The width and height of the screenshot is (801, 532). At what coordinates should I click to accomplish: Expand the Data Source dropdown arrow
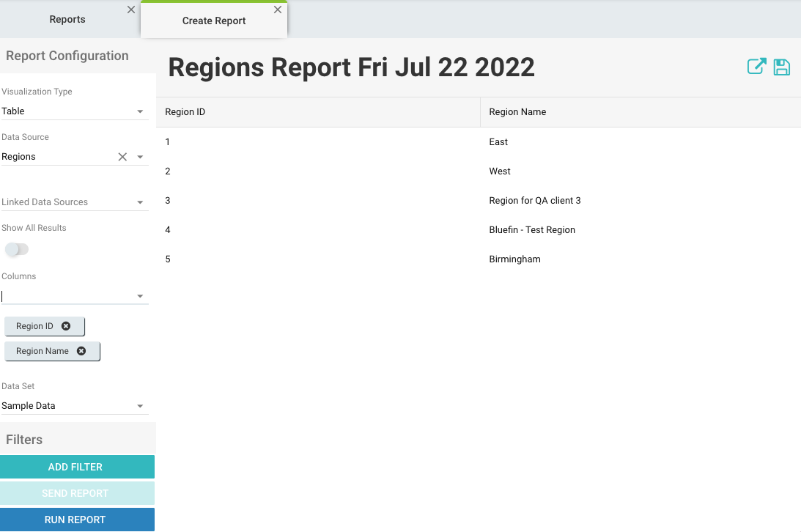140,157
